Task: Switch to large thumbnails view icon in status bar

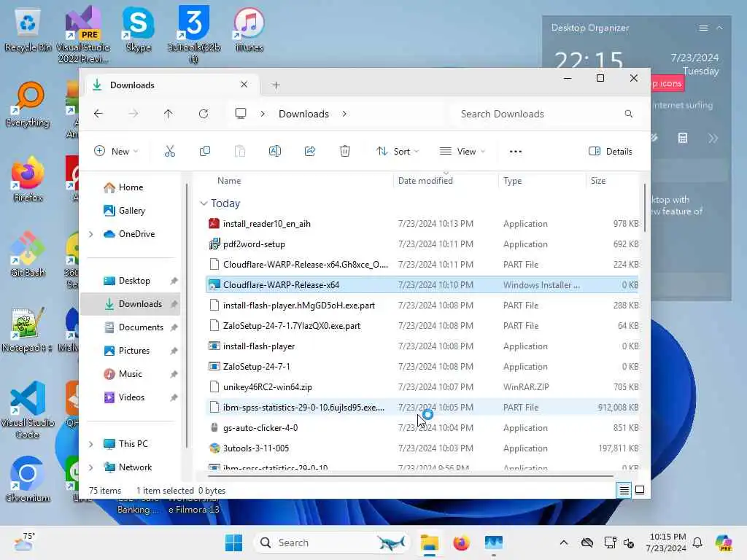Action: 640,491
